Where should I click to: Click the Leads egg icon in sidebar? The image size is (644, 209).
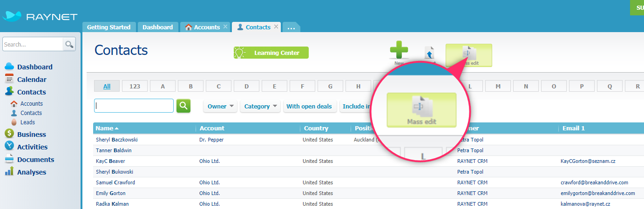click(x=14, y=122)
